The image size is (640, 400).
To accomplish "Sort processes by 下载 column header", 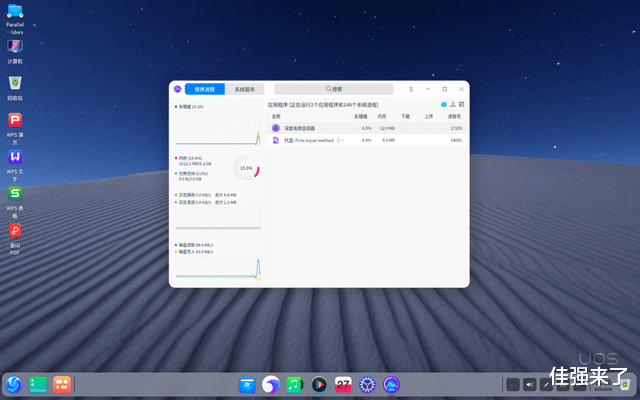I will [405, 116].
